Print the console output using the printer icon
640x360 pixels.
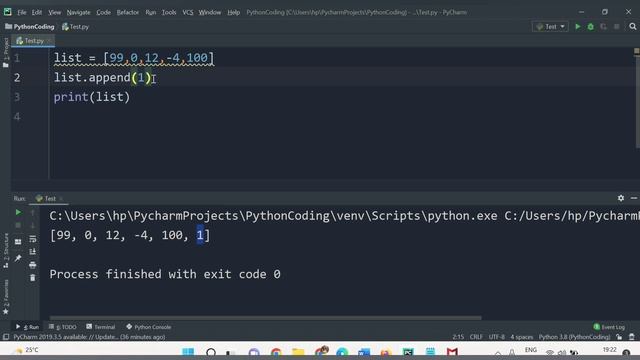click(x=33, y=265)
